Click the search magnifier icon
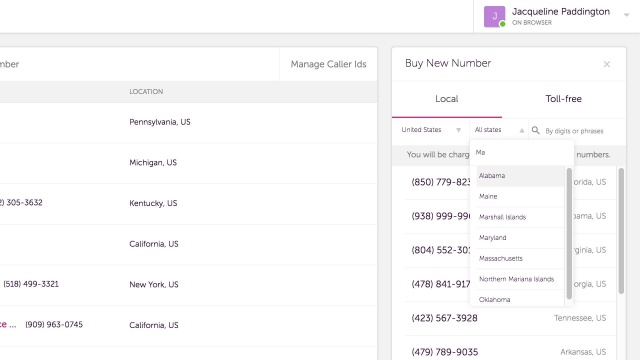 536,130
